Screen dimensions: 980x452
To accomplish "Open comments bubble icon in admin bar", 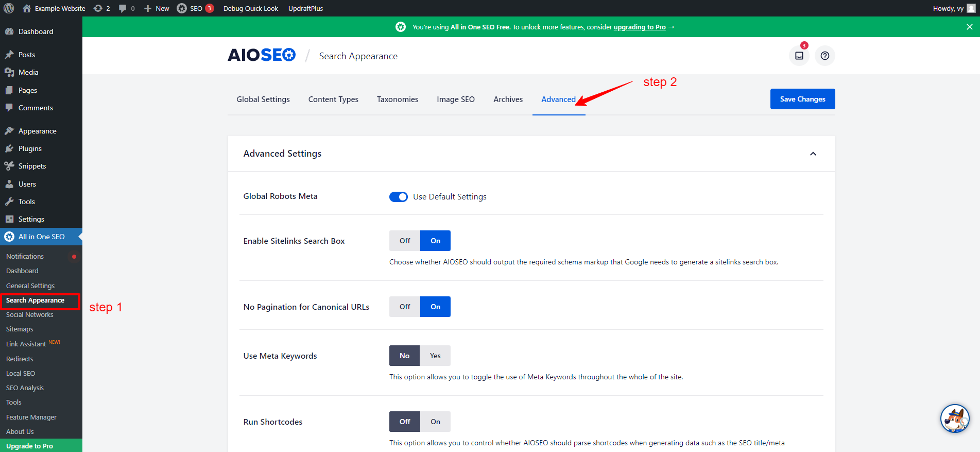I will click(127, 8).
